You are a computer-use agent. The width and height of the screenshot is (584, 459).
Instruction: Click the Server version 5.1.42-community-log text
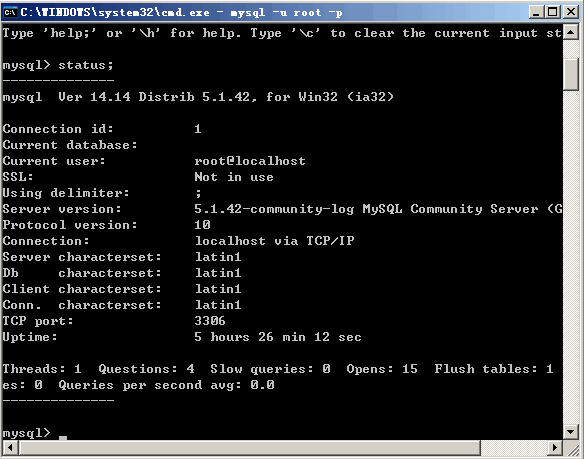274,209
